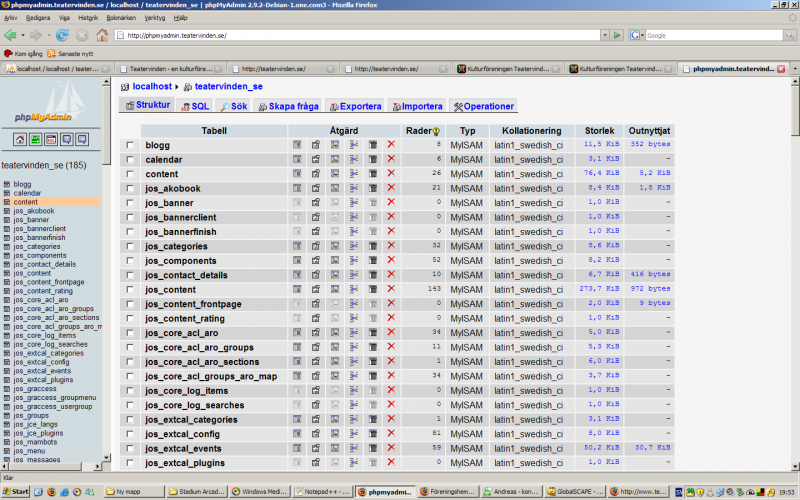Click the teatervinden_se database breadcrumb link
This screenshot has height=500, width=800.
coord(228,87)
